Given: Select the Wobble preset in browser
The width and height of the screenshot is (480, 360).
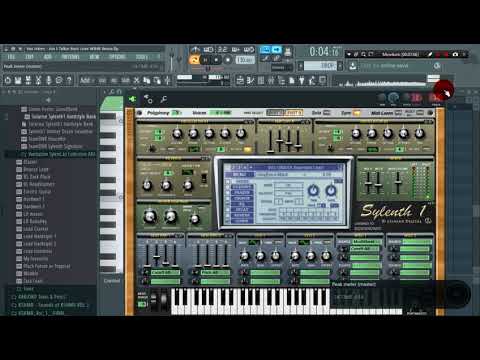Looking at the screenshot, I should [x=30, y=273].
